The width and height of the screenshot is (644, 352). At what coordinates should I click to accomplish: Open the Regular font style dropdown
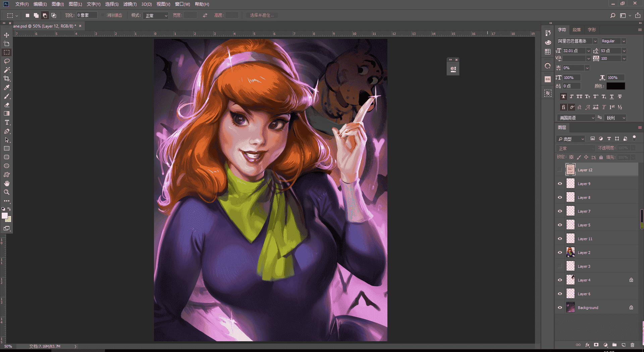pos(624,41)
